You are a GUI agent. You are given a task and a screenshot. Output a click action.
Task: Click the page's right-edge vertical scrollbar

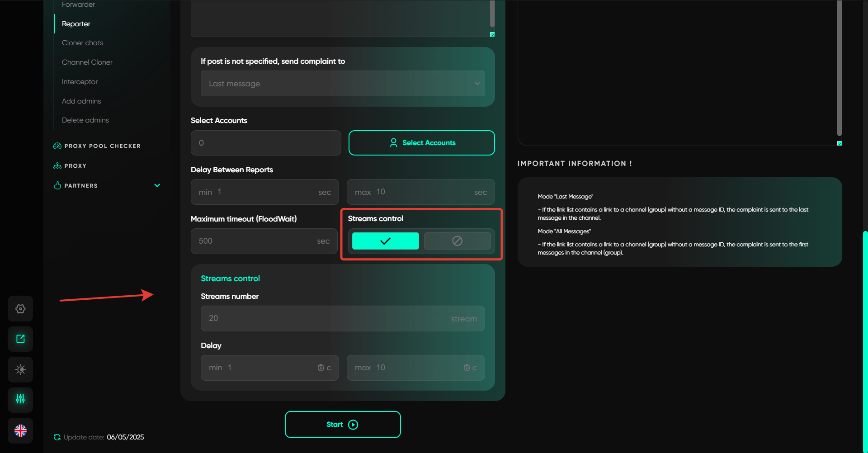865,339
